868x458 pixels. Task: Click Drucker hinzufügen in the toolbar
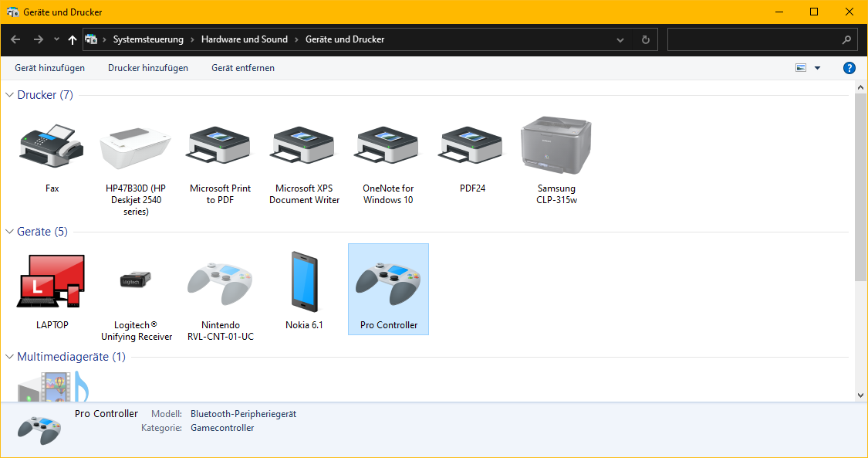click(148, 68)
